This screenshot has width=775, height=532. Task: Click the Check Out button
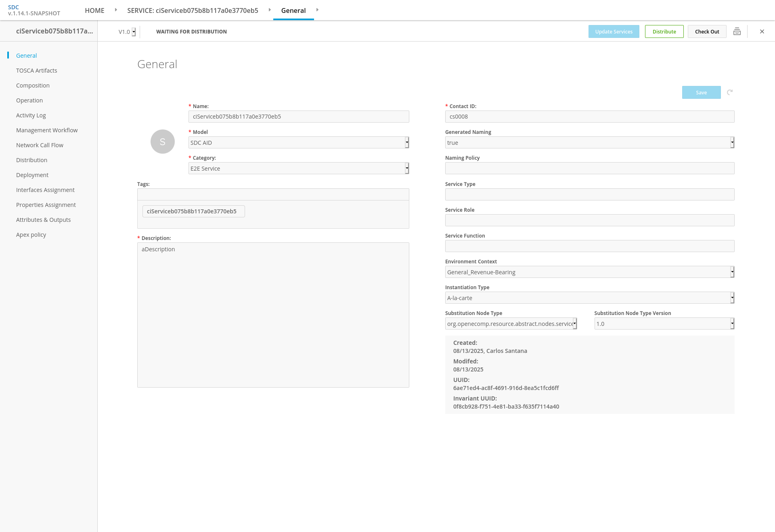pyautogui.click(x=707, y=31)
